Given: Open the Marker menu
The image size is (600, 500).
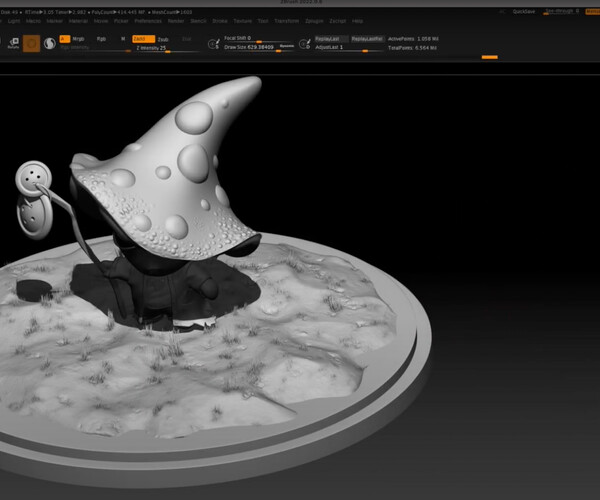Looking at the screenshot, I should [55, 21].
